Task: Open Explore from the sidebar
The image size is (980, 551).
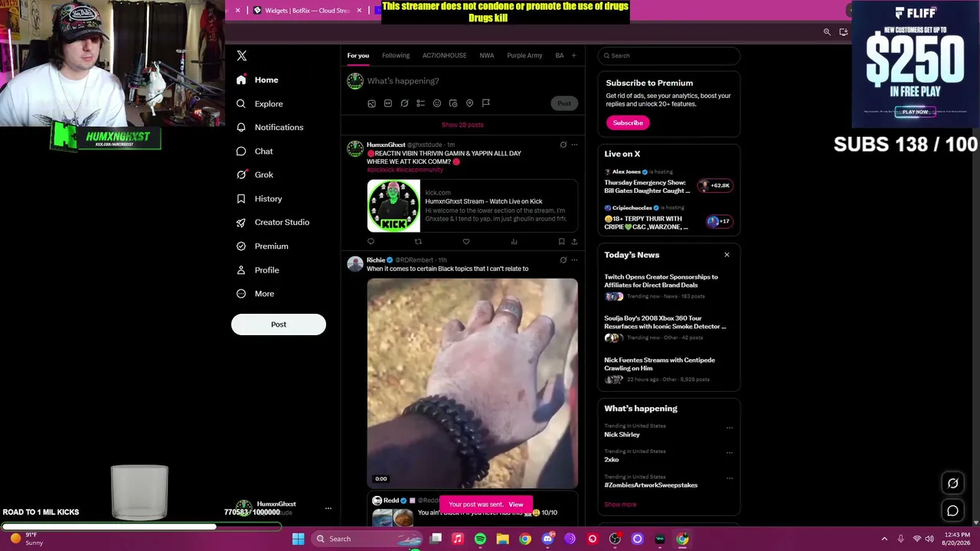Action: coord(260,104)
